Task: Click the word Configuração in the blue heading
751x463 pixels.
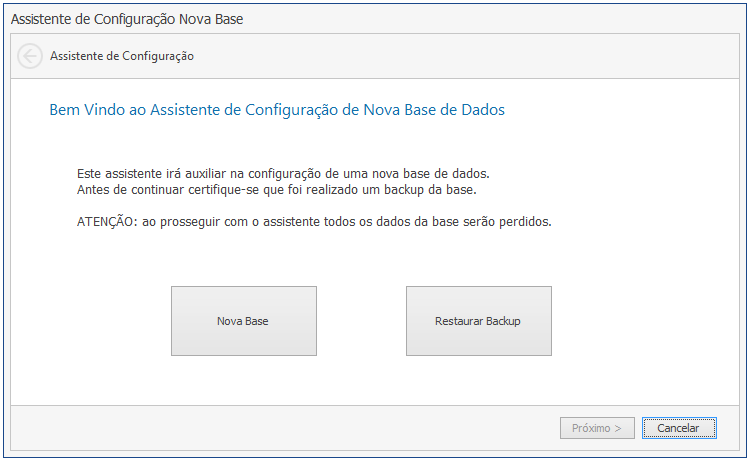Action: tap(291, 110)
